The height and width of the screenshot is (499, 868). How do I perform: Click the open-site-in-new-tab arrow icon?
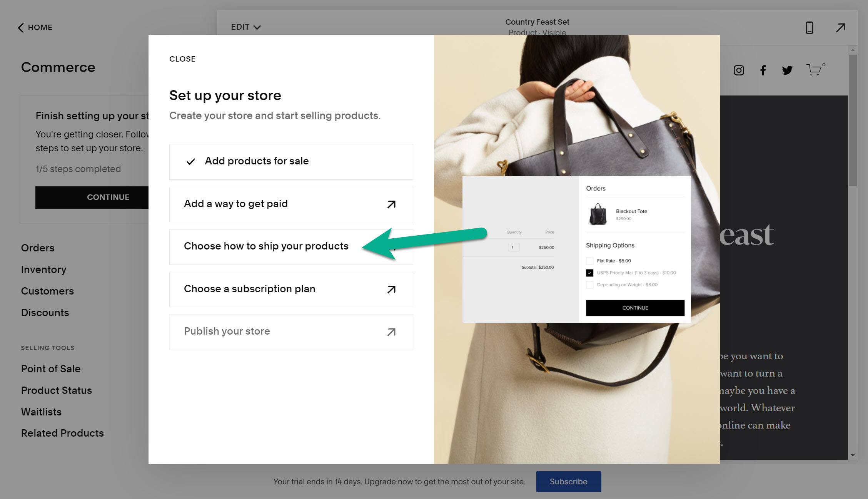[840, 27]
